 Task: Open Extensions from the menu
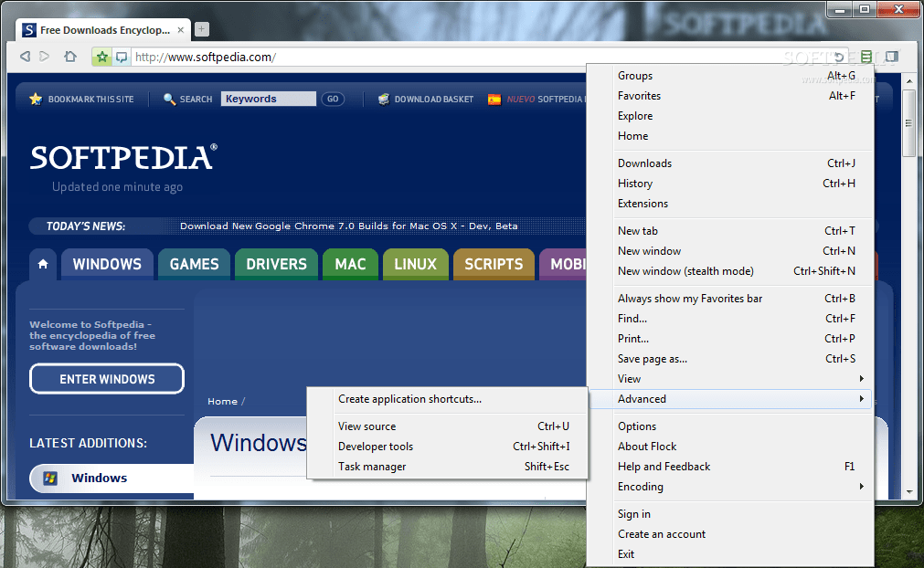click(x=731, y=203)
